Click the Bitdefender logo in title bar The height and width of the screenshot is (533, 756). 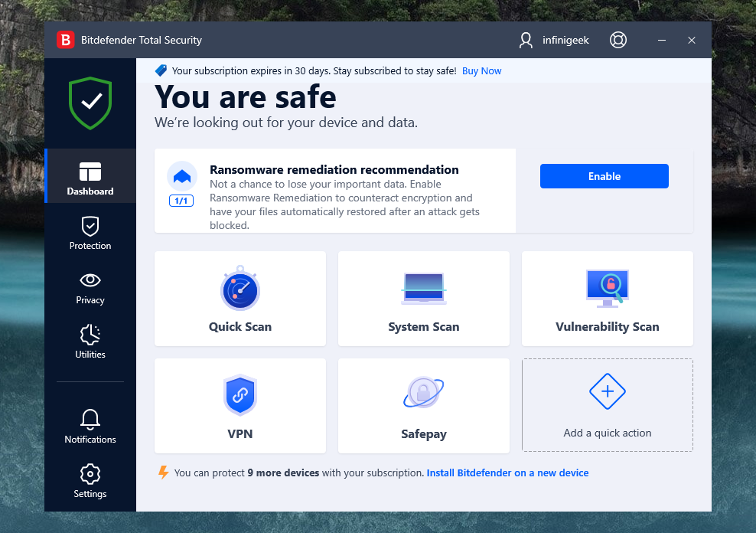pos(66,40)
